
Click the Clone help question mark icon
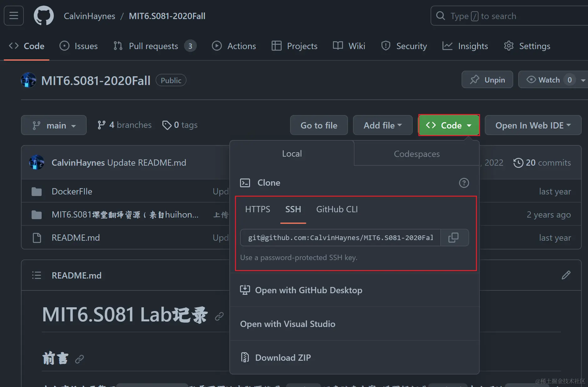click(464, 183)
